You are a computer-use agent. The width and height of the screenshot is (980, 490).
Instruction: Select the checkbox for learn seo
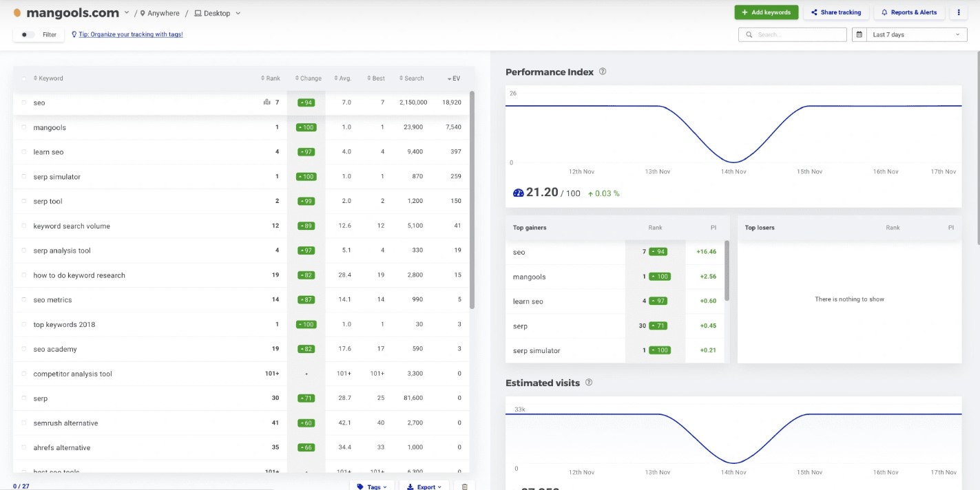click(24, 152)
